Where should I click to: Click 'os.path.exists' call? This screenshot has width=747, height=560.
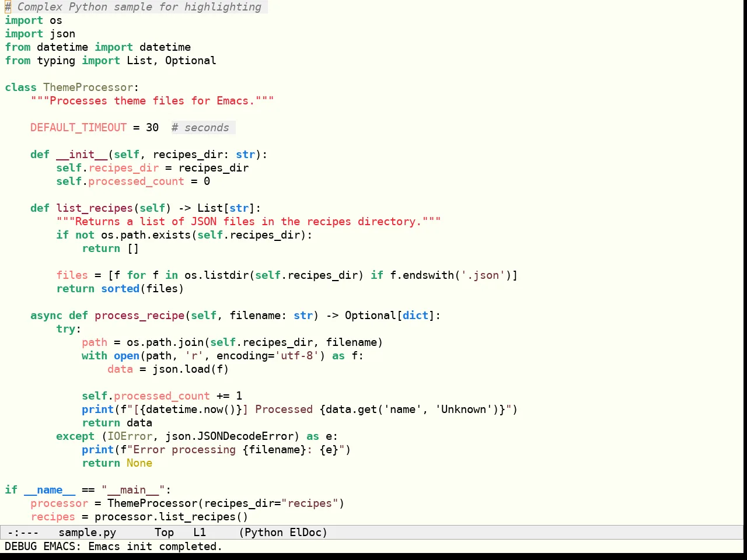[x=146, y=235]
